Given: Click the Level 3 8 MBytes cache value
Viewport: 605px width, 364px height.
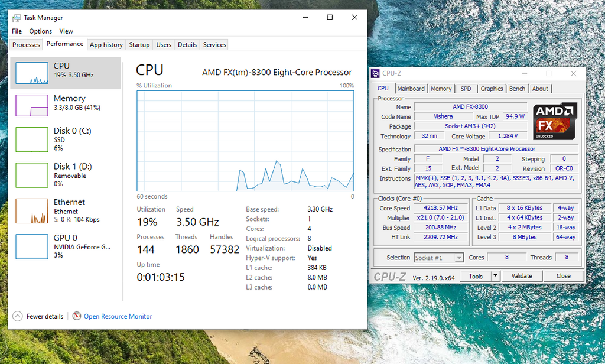Looking at the screenshot, I should point(525,237).
